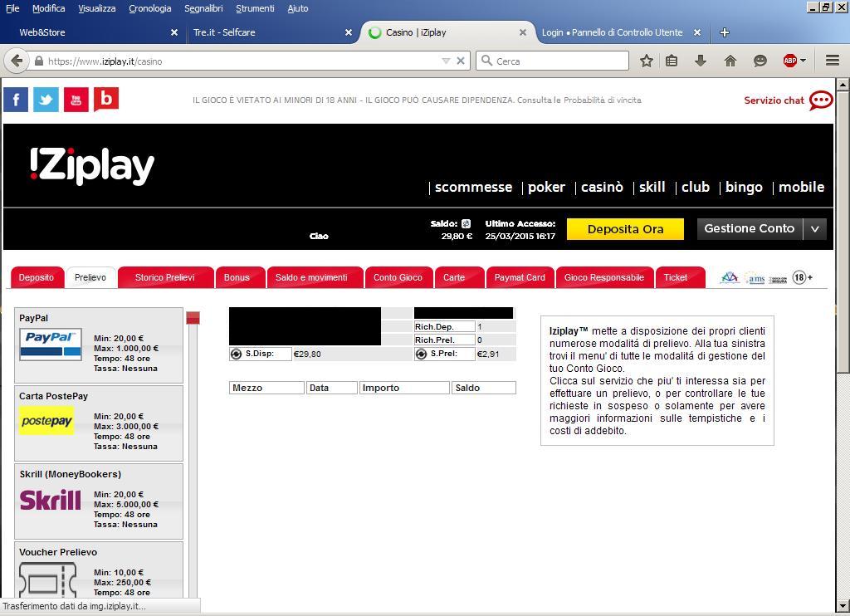The height and width of the screenshot is (616, 850).
Task: Open the Aiuto menu
Action: click(298, 8)
